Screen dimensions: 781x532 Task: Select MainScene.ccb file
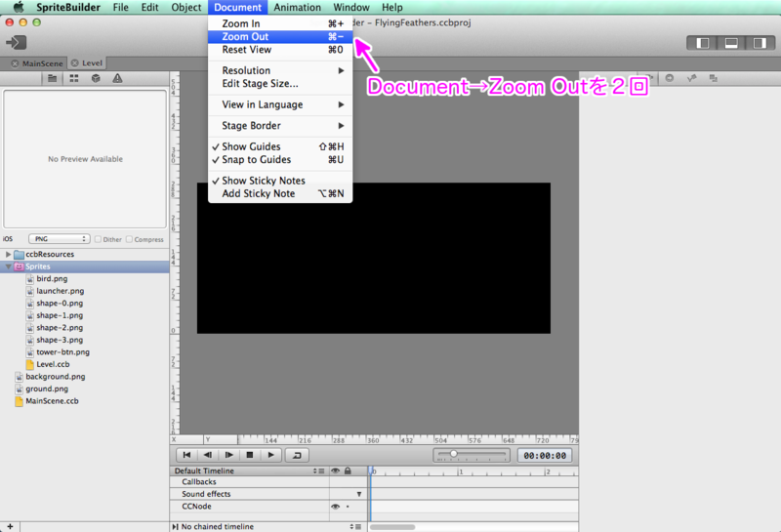[x=53, y=401]
